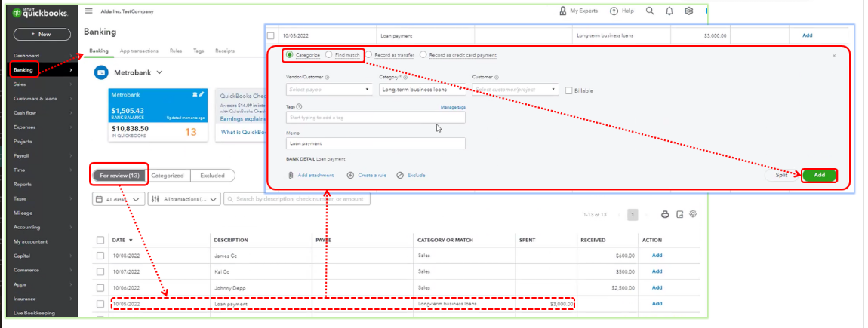Viewport: 868px width, 328px height.
Task: Click the Exclude circle-slash icon
Action: (400, 176)
